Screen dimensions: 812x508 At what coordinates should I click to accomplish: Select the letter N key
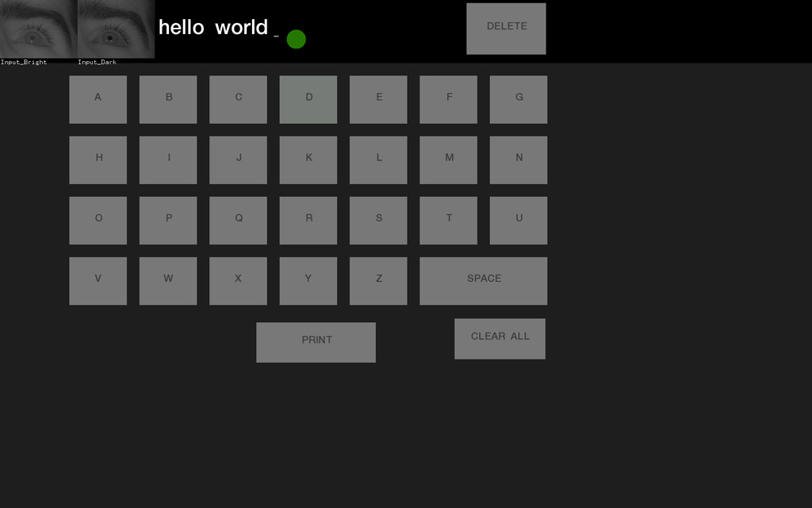point(518,160)
